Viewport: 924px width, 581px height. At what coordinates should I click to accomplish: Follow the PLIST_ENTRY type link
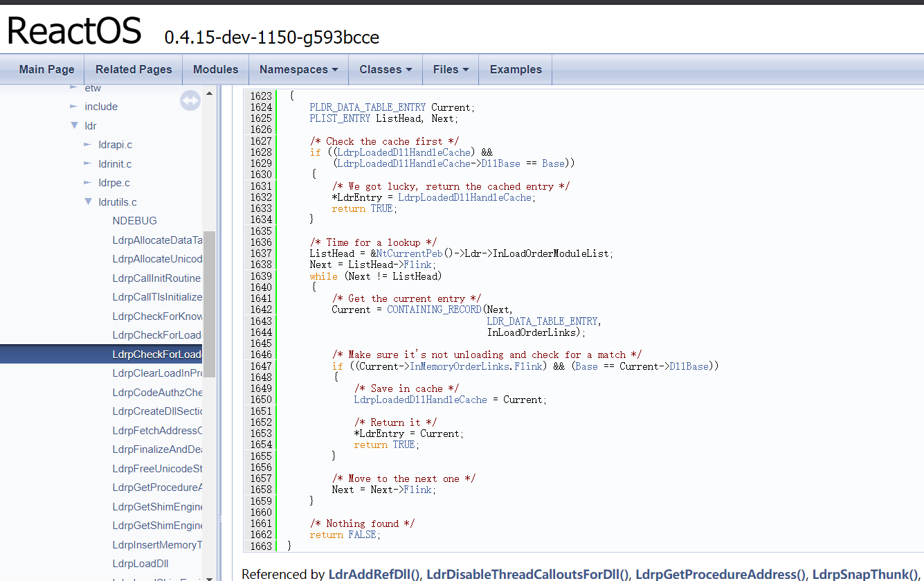click(340, 118)
